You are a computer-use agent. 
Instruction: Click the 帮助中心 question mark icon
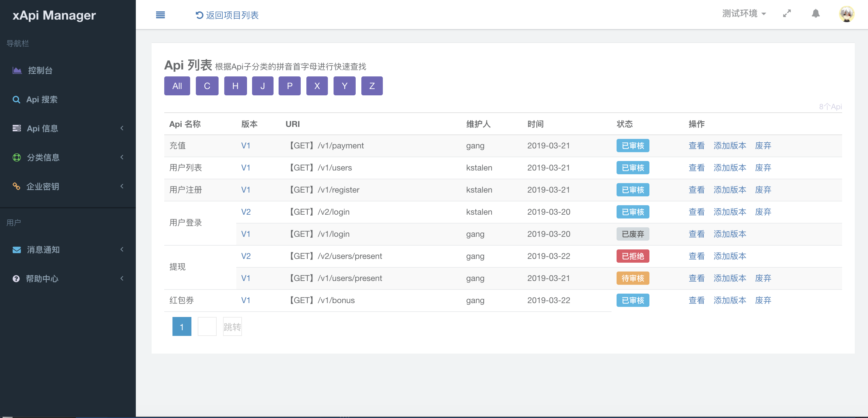coord(16,278)
